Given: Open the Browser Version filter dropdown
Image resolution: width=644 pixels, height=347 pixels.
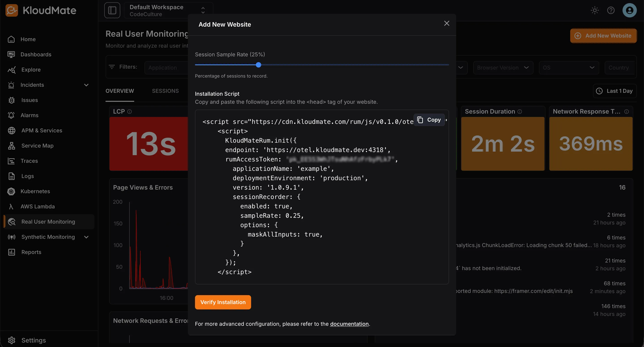Looking at the screenshot, I should [x=503, y=68].
